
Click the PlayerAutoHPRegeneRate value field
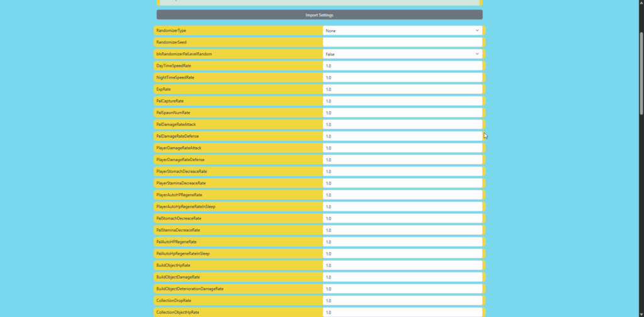[x=402, y=195]
